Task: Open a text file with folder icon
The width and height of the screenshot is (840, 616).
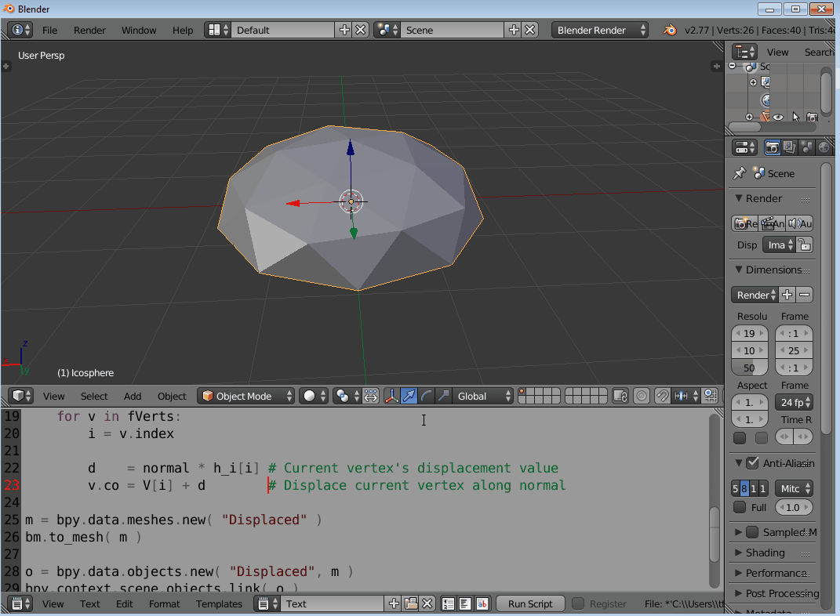Action: tap(411, 603)
